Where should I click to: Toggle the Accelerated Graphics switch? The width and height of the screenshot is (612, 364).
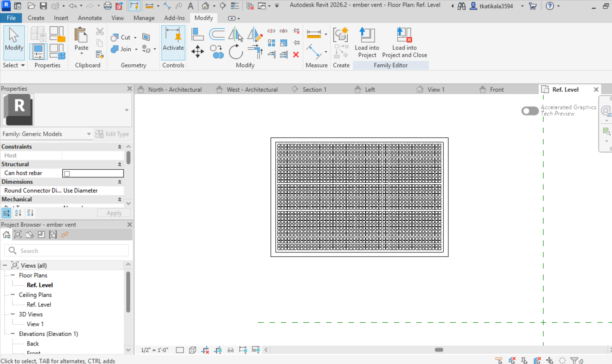[530, 111]
